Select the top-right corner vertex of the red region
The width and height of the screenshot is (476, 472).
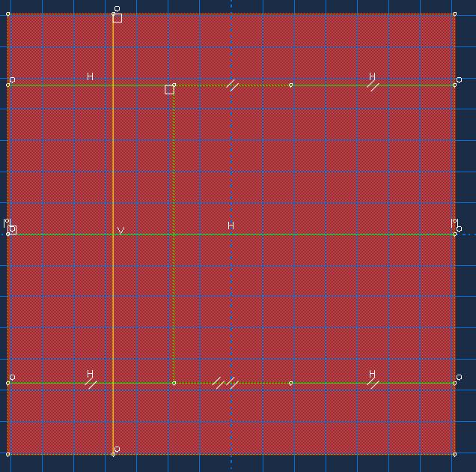(454, 14)
